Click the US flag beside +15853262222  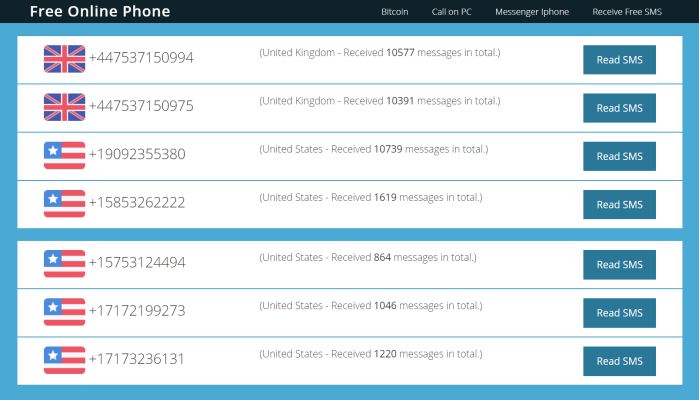coord(64,203)
